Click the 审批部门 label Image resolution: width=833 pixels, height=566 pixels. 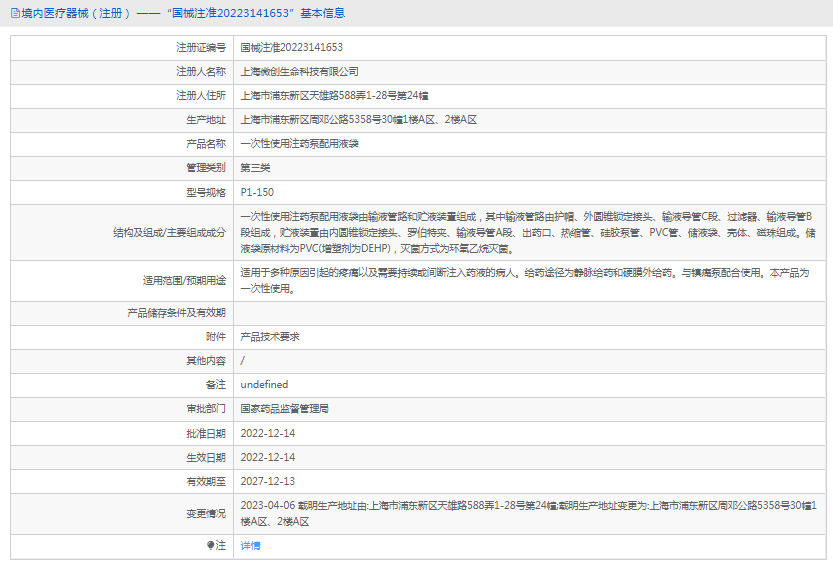pos(206,409)
